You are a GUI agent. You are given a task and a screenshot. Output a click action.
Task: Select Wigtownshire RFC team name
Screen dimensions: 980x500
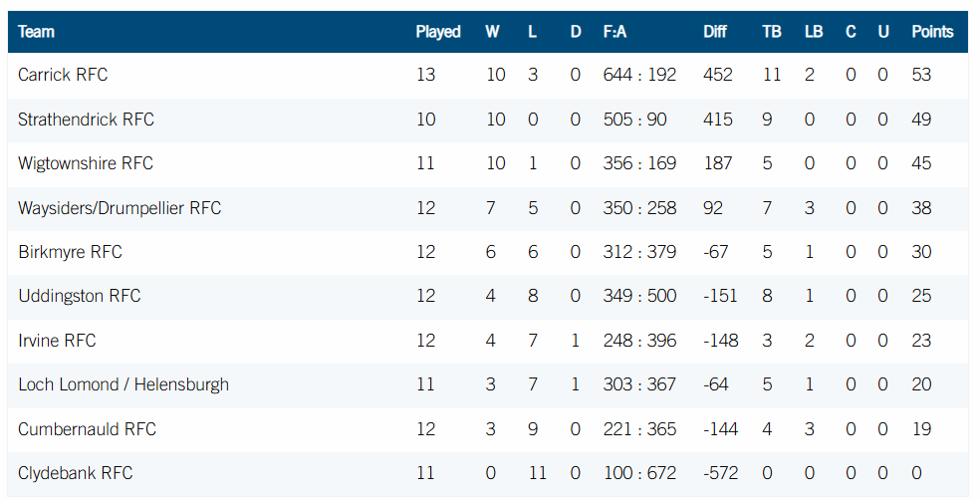(x=86, y=163)
